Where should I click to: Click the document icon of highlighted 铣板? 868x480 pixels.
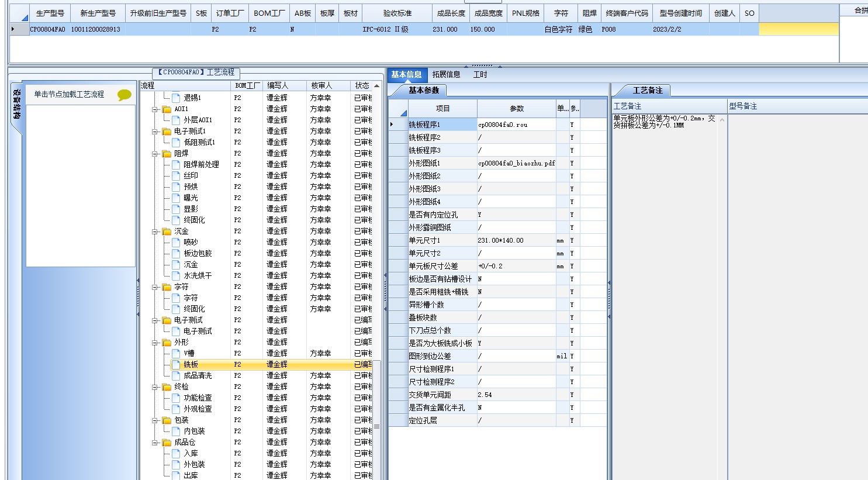(x=176, y=364)
